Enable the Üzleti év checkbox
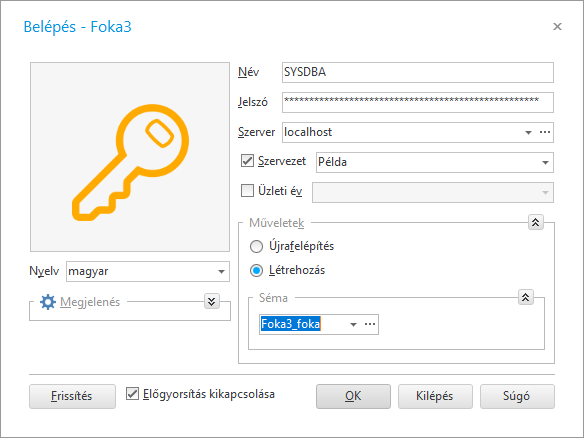Screen dimensions: 584x438 tap(247, 191)
